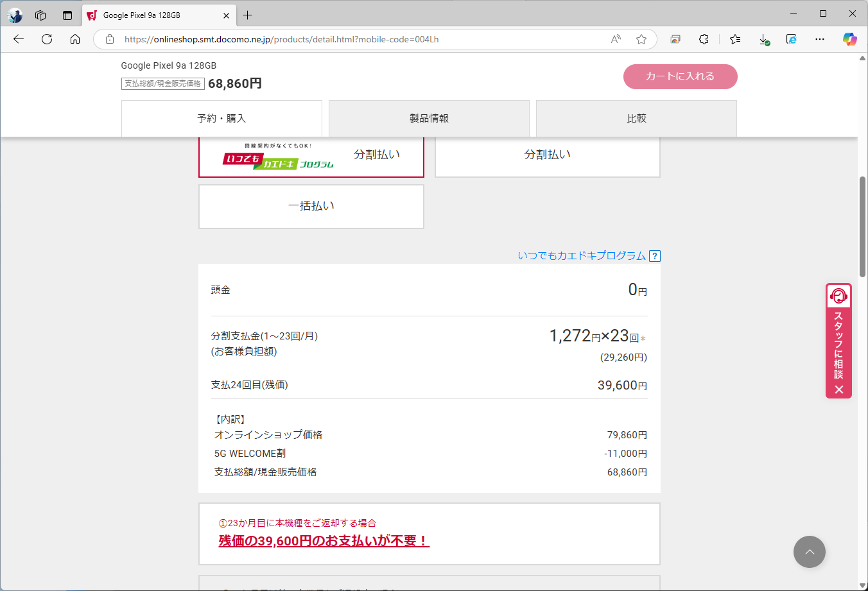Activate the Read aloud icon

click(616, 39)
